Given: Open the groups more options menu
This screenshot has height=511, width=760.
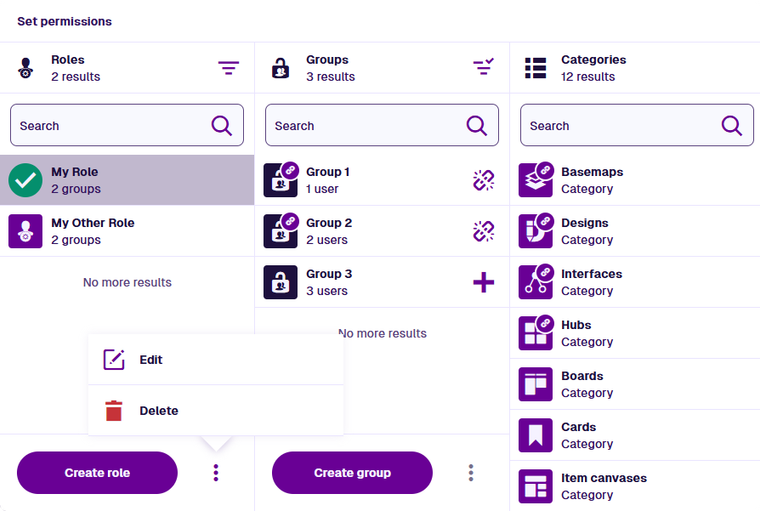Looking at the screenshot, I should pyautogui.click(x=471, y=473).
